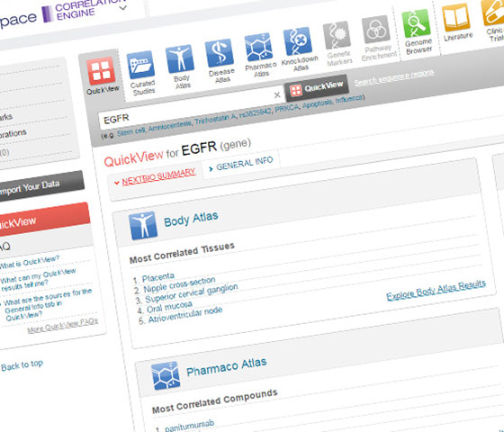Open Curated Studies folder icon
The height and width of the screenshot is (432, 504).
tap(140, 65)
